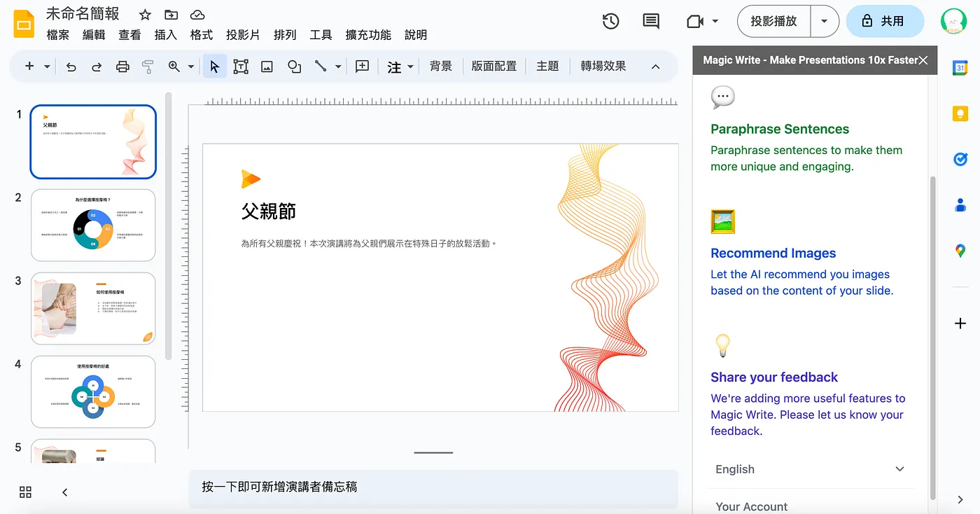Star the presentation with the star icon
This screenshot has height=514, width=980.
pyautogui.click(x=145, y=15)
